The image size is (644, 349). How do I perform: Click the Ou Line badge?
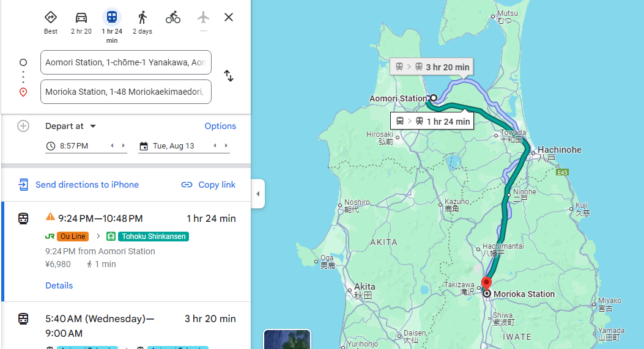(x=73, y=237)
